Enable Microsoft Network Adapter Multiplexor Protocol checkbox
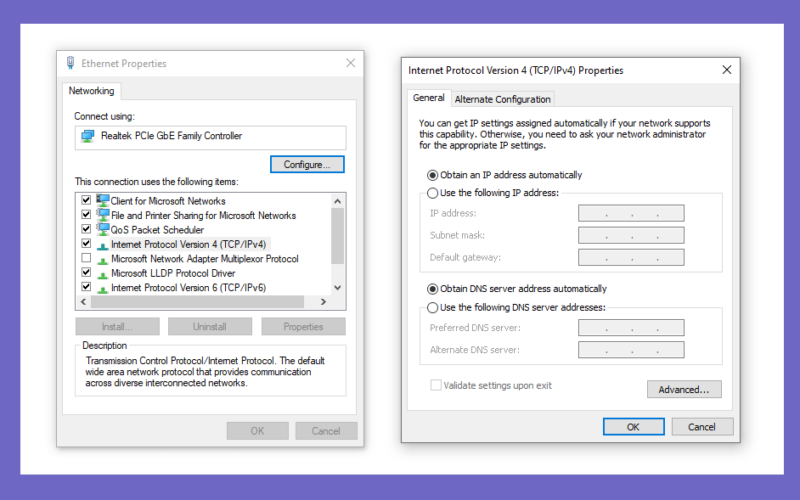The height and width of the screenshot is (500, 800). coord(86,258)
